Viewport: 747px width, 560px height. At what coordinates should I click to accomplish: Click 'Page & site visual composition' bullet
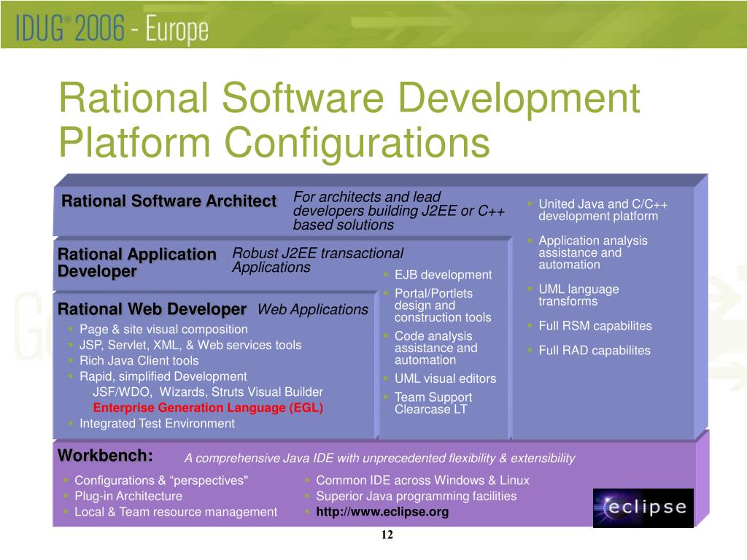point(163,329)
